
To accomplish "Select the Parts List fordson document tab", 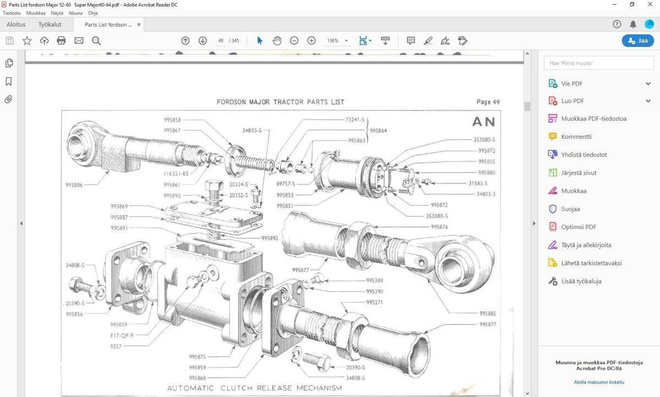I will tap(108, 25).
